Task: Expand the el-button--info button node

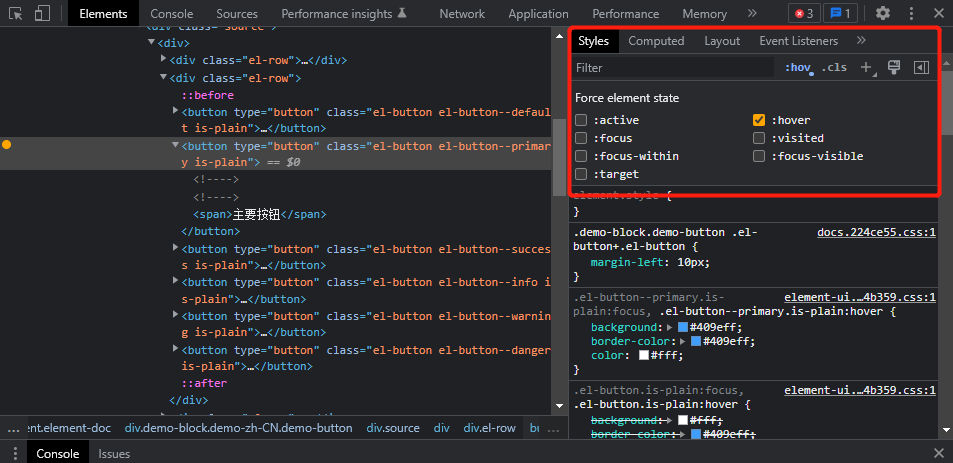Action: point(176,280)
